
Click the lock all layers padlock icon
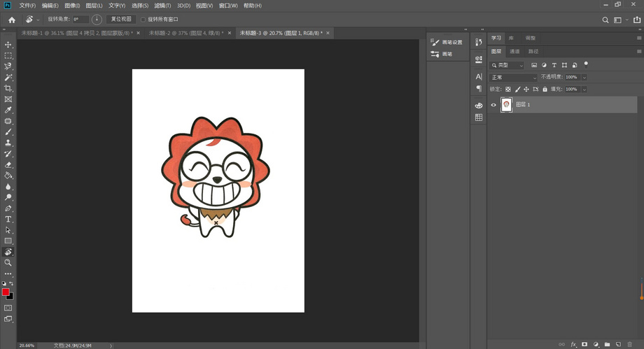pos(545,90)
